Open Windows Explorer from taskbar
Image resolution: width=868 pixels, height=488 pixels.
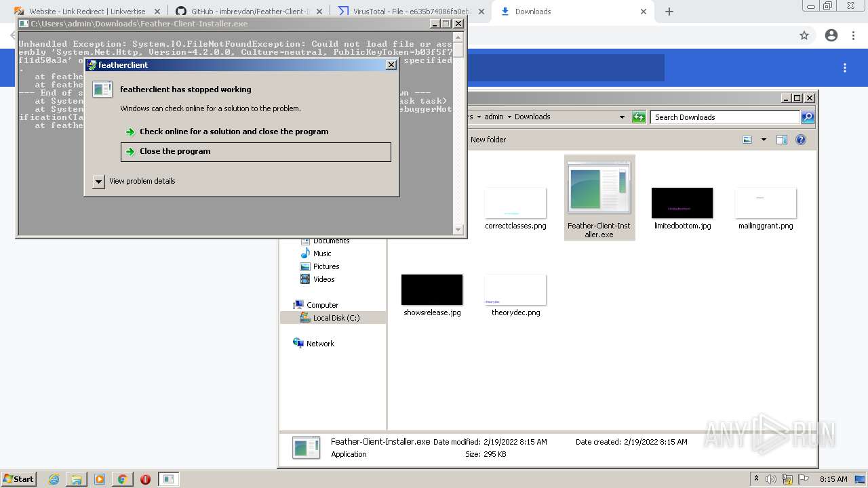(77, 479)
